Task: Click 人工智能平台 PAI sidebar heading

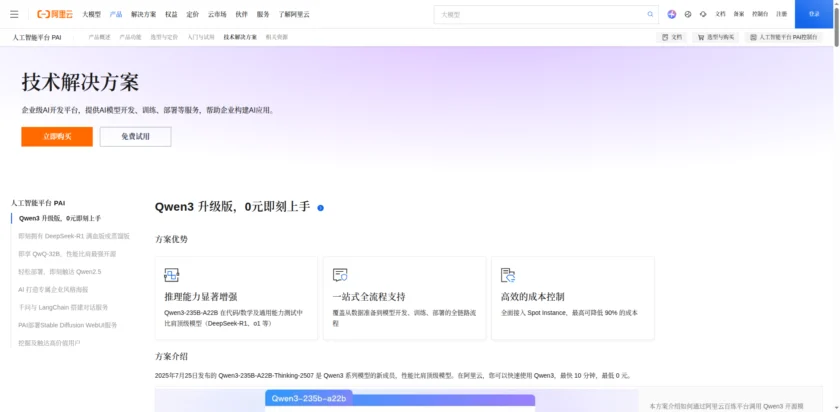Action: (38, 203)
